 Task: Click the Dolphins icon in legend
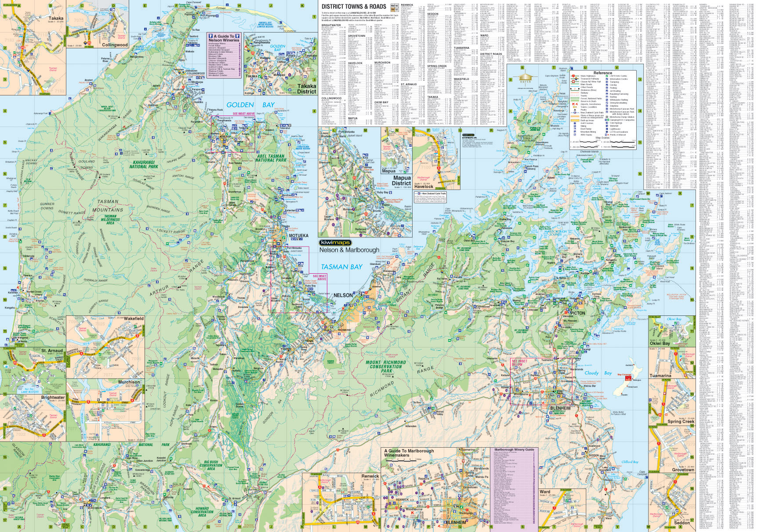[607, 106]
